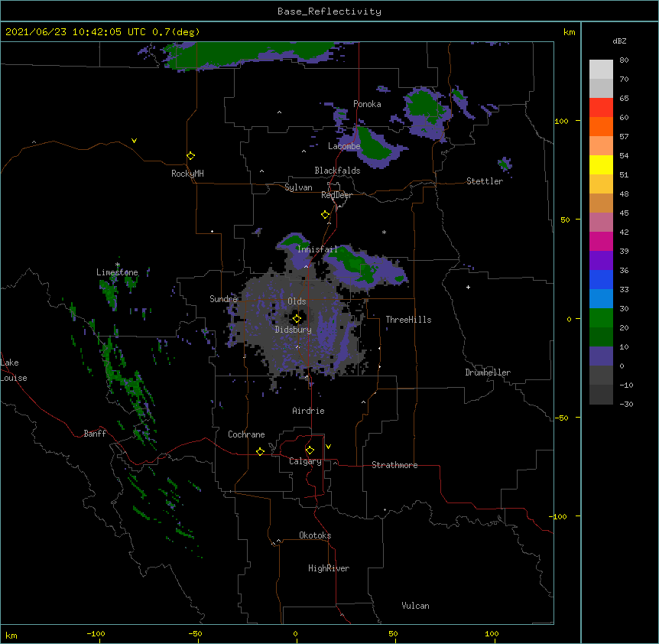Pick the purple 36-39 dBZ legend swatch
Viewport: 659px width, 644px height.
(x=601, y=260)
